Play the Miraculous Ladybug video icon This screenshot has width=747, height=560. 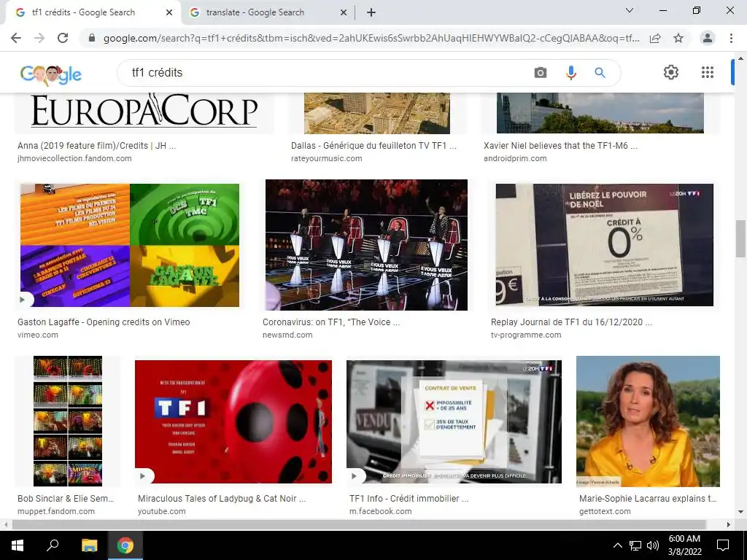tap(143, 475)
